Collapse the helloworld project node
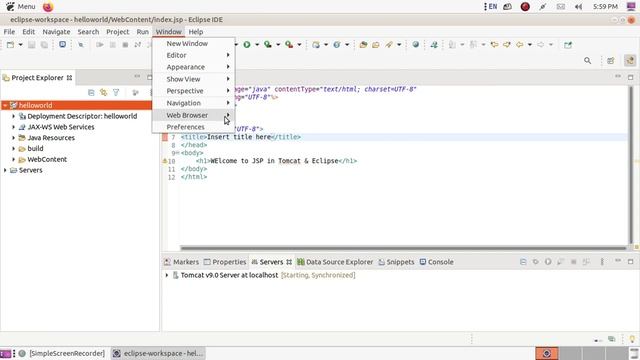The image size is (640, 360). [x=5, y=105]
